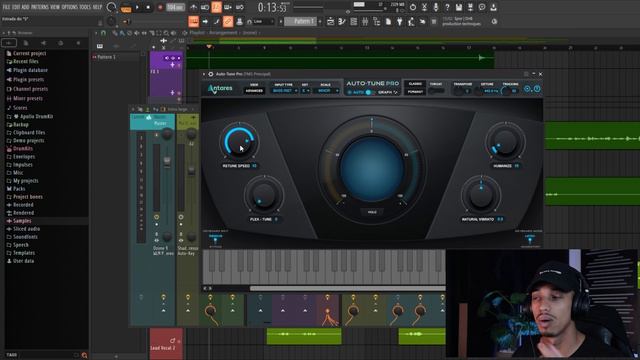Toggle the Auto/Graph mode switch

point(369,93)
